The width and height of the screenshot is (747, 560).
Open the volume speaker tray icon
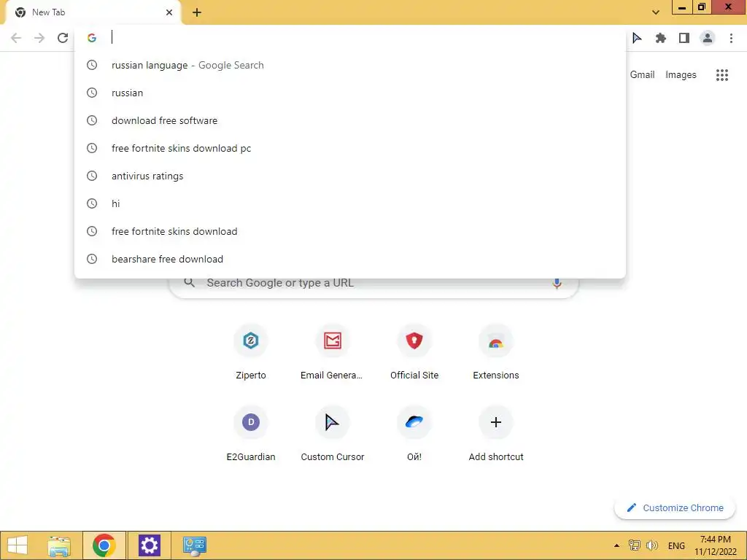(652, 545)
